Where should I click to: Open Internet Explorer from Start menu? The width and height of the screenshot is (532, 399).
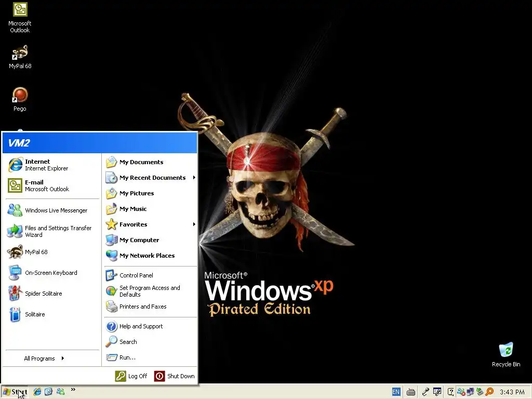(x=52, y=165)
